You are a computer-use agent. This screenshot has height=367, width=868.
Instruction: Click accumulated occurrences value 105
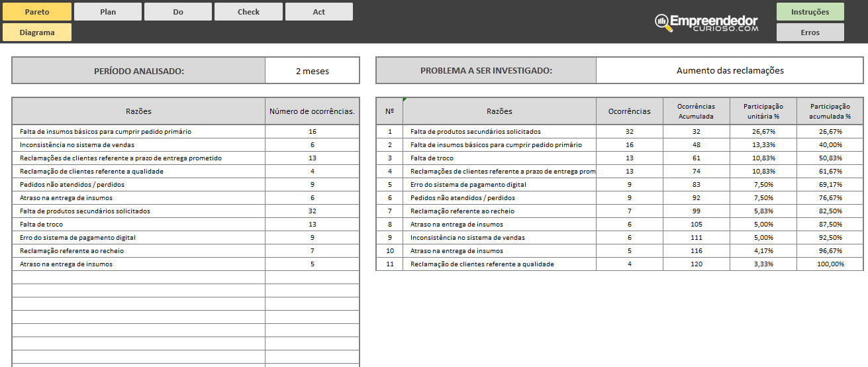(697, 224)
